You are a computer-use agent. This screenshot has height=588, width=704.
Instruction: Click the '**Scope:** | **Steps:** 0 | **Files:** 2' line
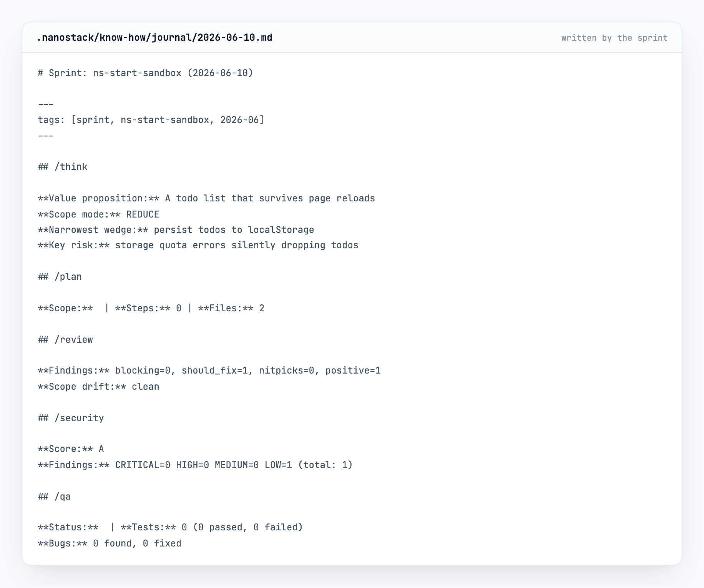tap(151, 308)
